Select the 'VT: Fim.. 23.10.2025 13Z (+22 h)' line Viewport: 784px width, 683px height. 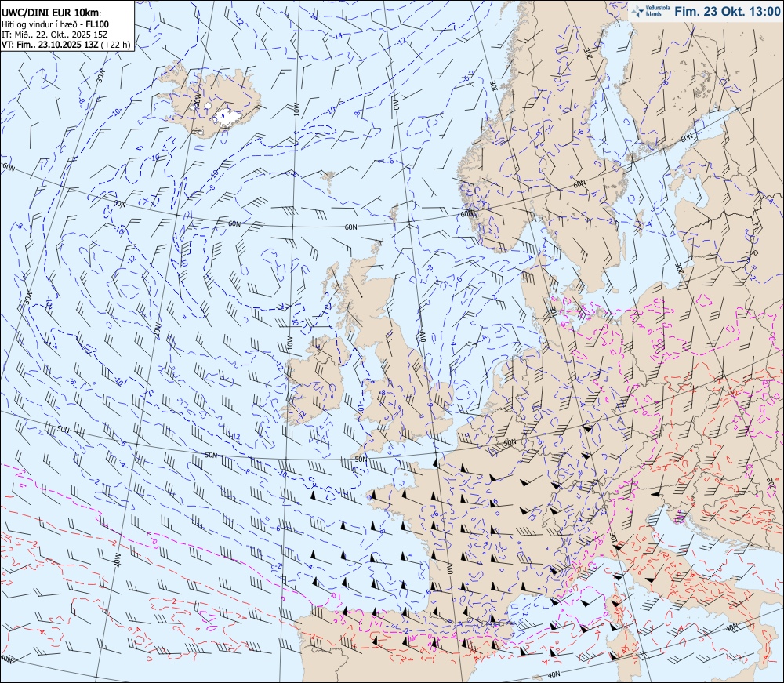66,45
